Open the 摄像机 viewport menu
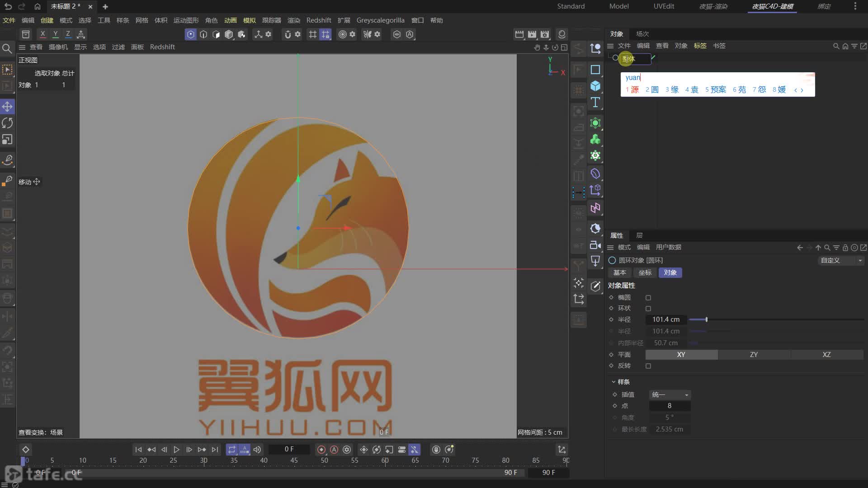 tap(58, 47)
